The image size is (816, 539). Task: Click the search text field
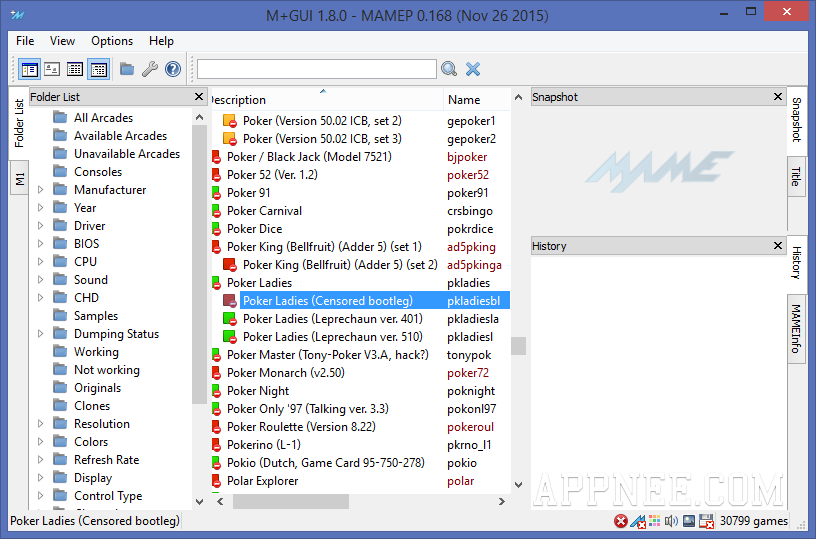[316, 69]
